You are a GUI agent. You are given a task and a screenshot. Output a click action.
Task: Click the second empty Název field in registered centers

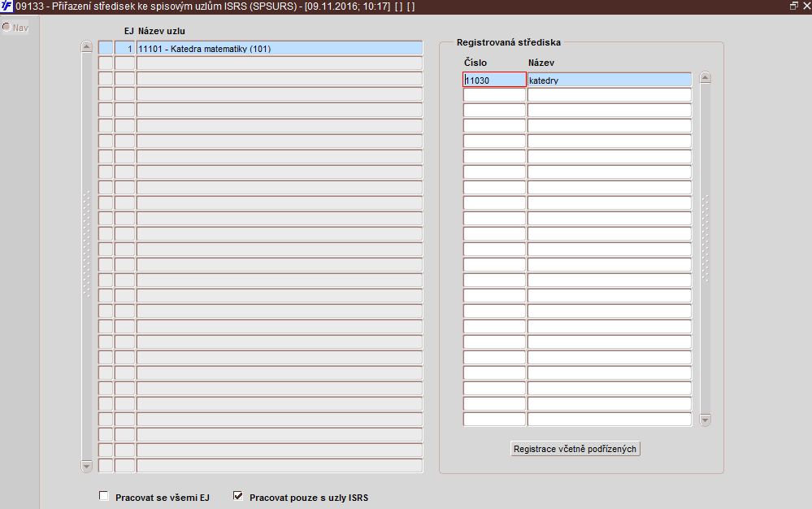(x=610, y=111)
